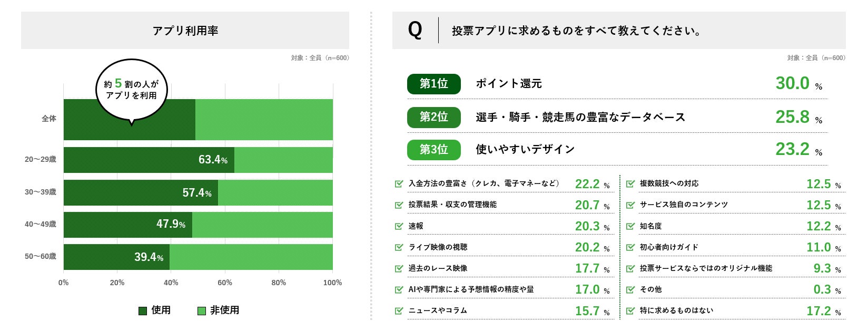Tick the 初心者向けガイド checkbox
Screen dimensions: 868x330
tap(630, 247)
